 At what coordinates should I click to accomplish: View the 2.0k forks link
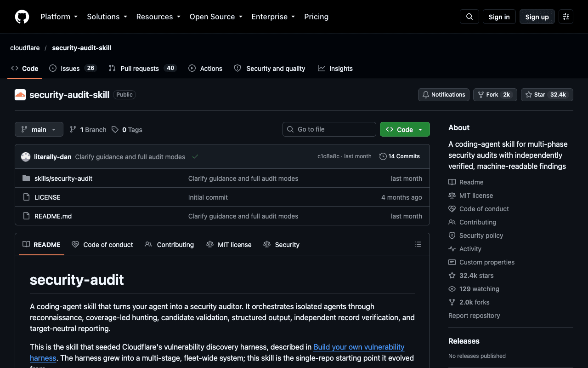[x=469, y=302]
